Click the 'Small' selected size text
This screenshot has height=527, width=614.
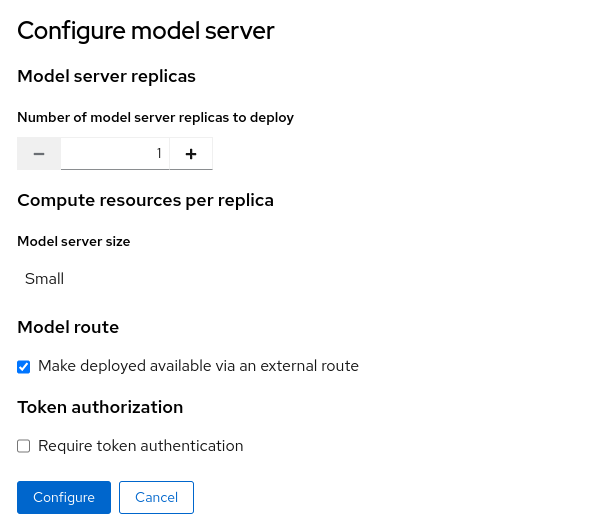44,279
